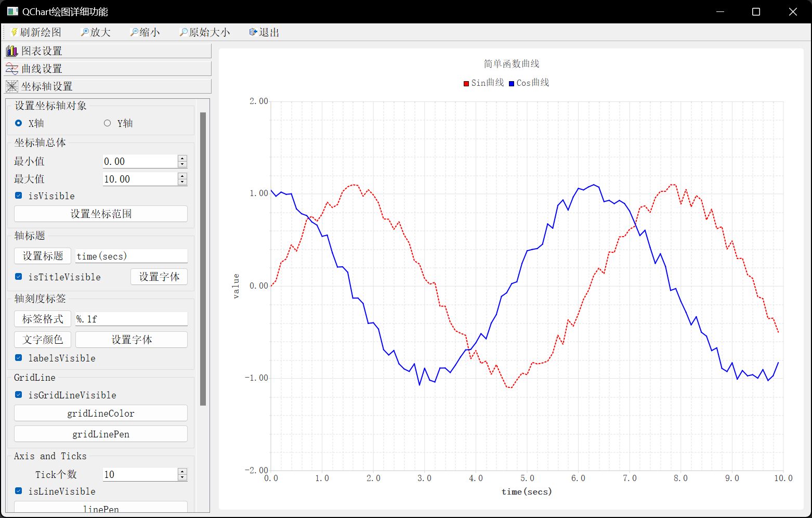Viewport: 812px width, 518px height.
Task: Click the zoom out magnifier icon
Action: (x=134, y=32)
